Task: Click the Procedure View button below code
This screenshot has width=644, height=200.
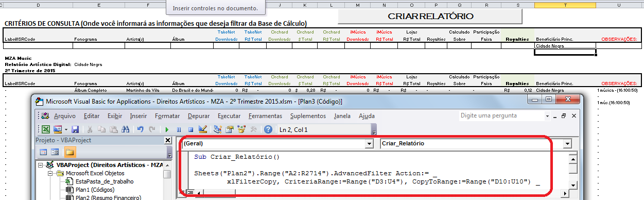Action: pyautogui.click(x=182, y=192)
